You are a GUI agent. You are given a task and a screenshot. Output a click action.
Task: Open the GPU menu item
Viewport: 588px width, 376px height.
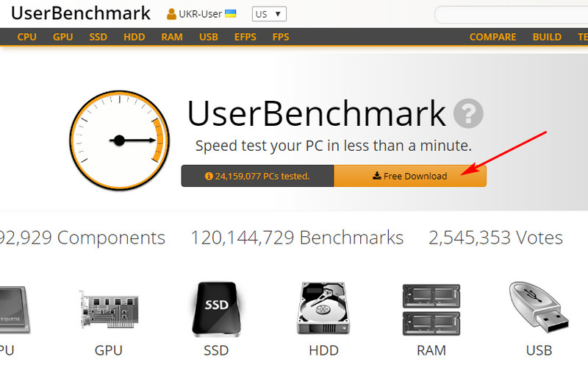(63, 37)
